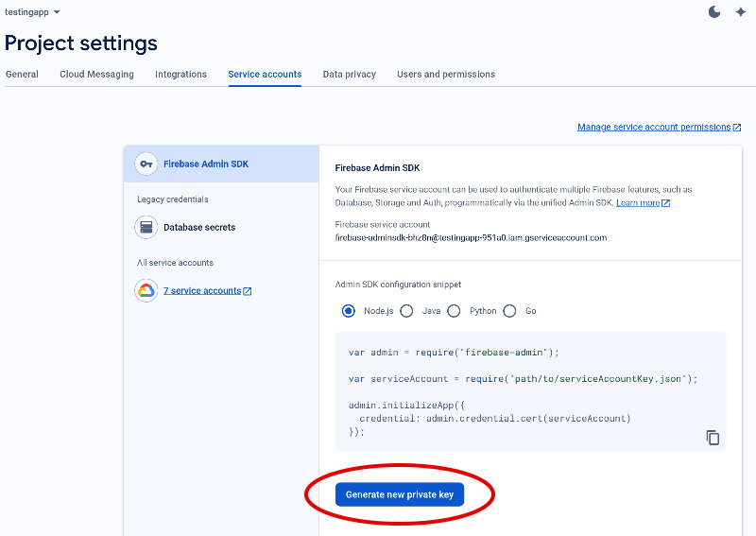Screen dimensions: 756x536
Task: Click external-link icon beside Manage service account permissions
Action: (x=737, y=128)
